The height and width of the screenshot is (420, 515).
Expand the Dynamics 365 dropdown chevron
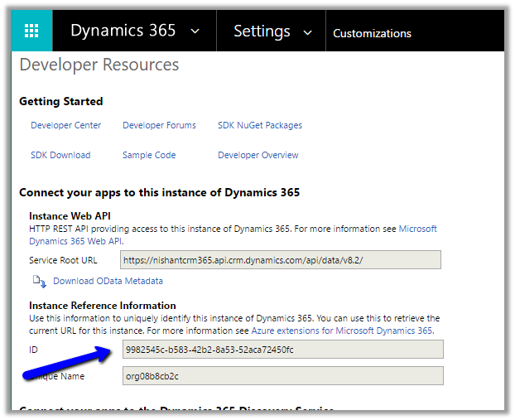tap(195, 31)
